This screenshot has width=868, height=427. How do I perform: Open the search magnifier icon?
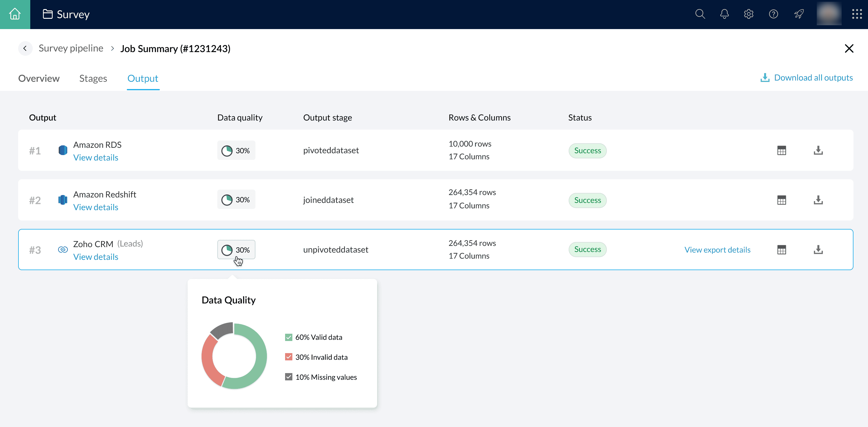tap(700, 14)
